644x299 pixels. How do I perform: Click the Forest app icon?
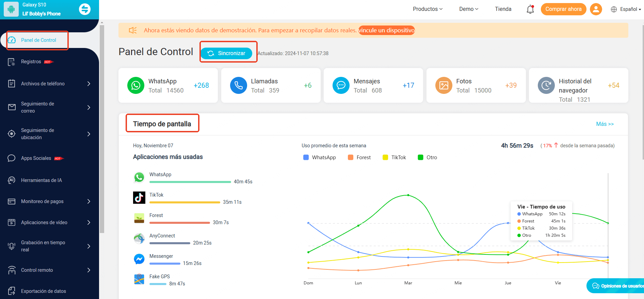(x=139, y=218)
